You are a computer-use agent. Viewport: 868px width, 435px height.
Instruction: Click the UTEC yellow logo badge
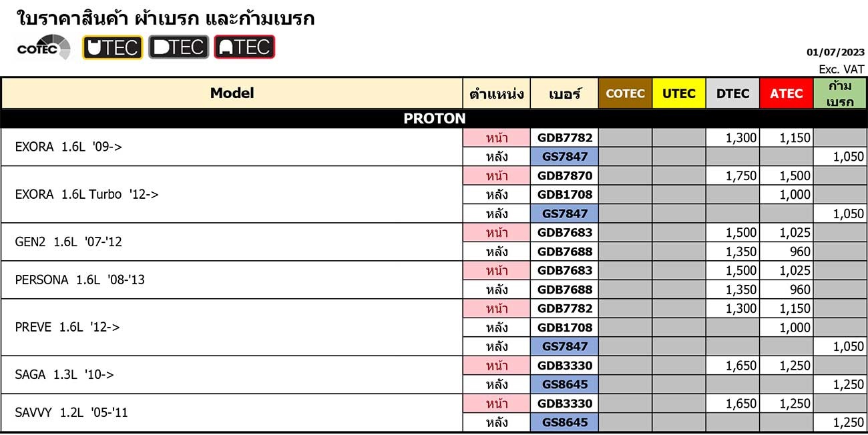(x=112, y=47)
